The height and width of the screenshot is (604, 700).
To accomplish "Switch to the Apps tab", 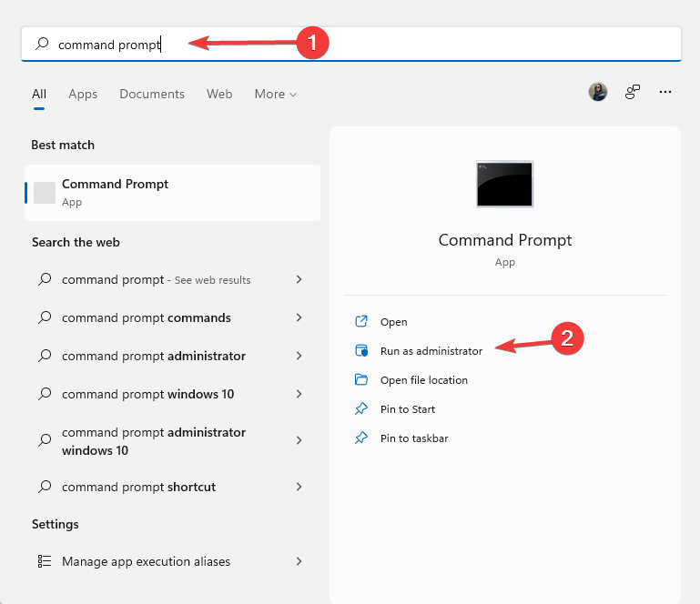I will (83, 94).
